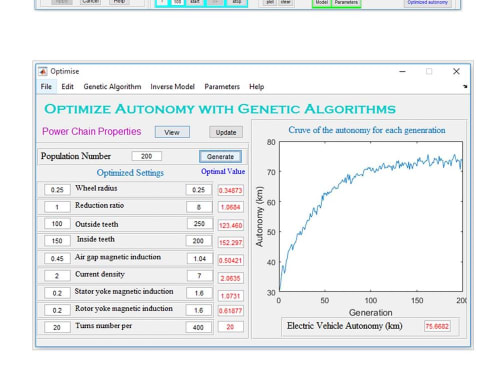Viewport: 500px width, 375px height.
Task: Click the 'Optimize Autonomy with Genetic Algorithms' title
Action: 220,109
